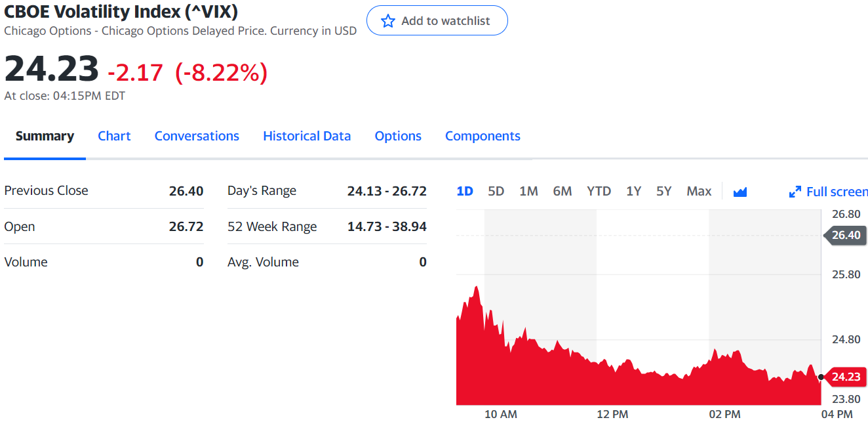
Task: Select the YTD chart range
Action: pos(599,191)
